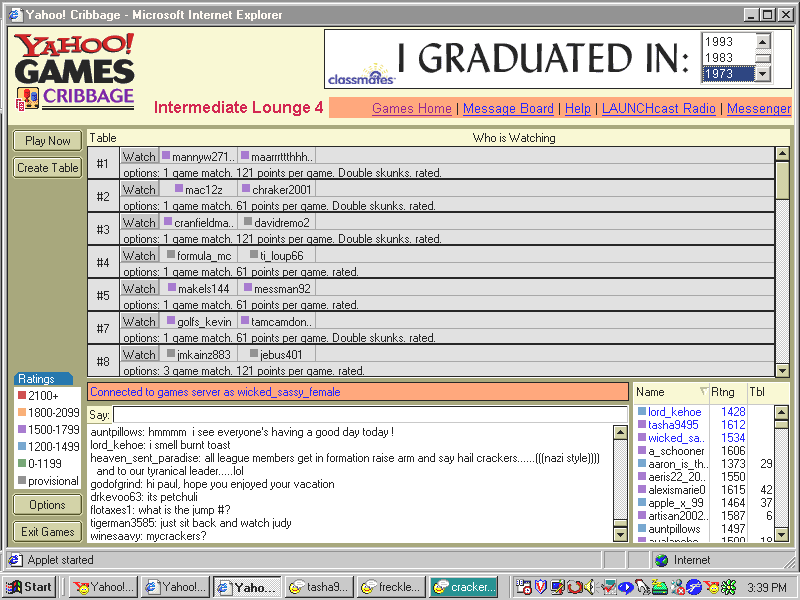Image resolution: width=800 pixels, height=600 pixels.
Task: Click the Internet zone globe icon
Action: (662, 560)
